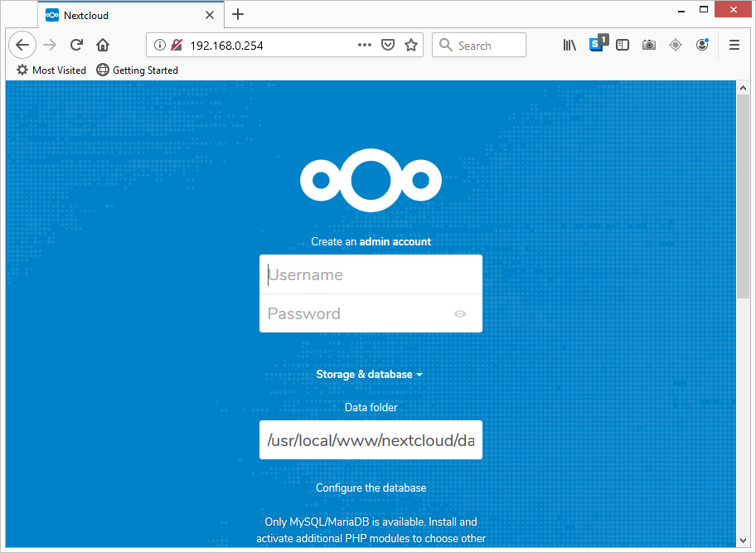The height and width of the screenshot is (553, 756).
Task: Open the Firefox account avatar icon
Action: click(x=702, y=45)
